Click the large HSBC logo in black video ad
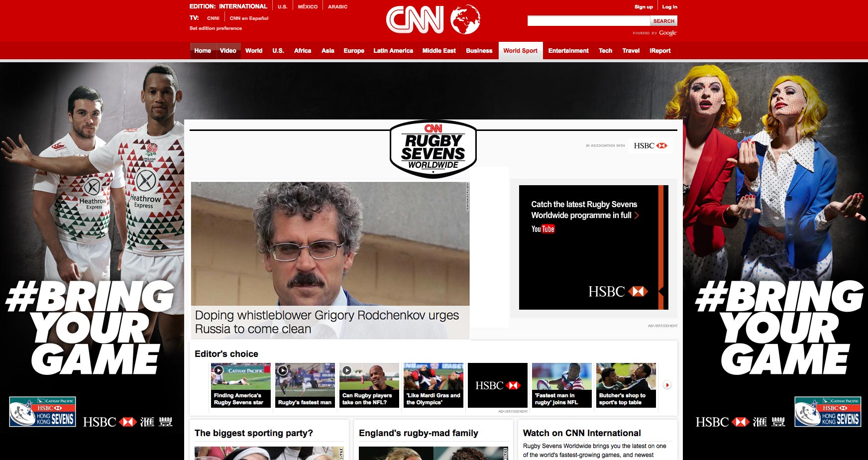 coord(618,291)
